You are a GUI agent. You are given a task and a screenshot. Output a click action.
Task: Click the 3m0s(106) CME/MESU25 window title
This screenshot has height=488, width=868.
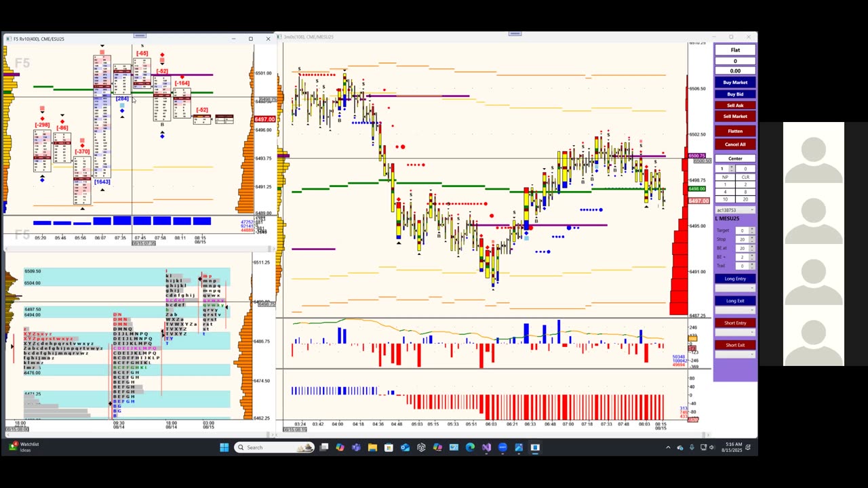(309, 37)
